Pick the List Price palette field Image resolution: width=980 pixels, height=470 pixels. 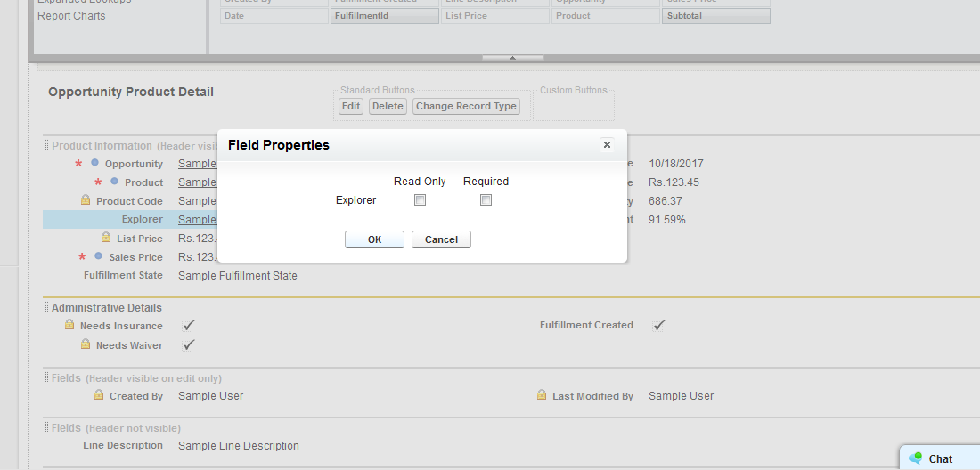click(x=495, y=16)
